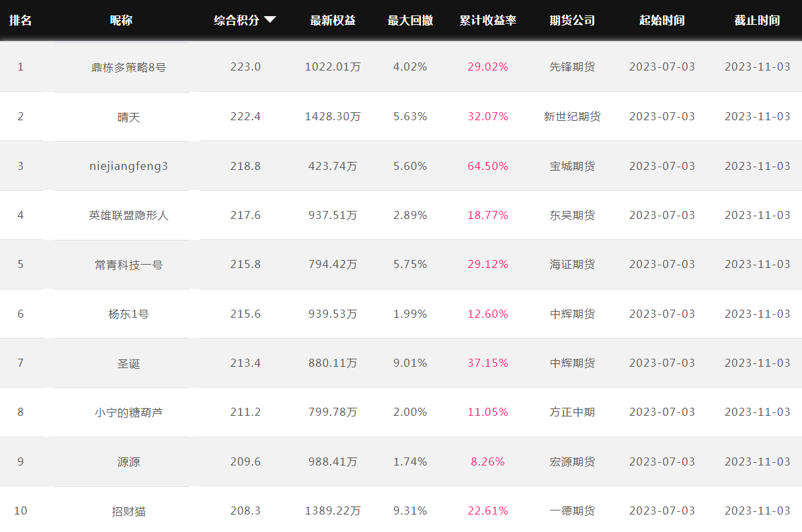Click equity value 1428.30万
Screen dimensions: 802x532
333,116
